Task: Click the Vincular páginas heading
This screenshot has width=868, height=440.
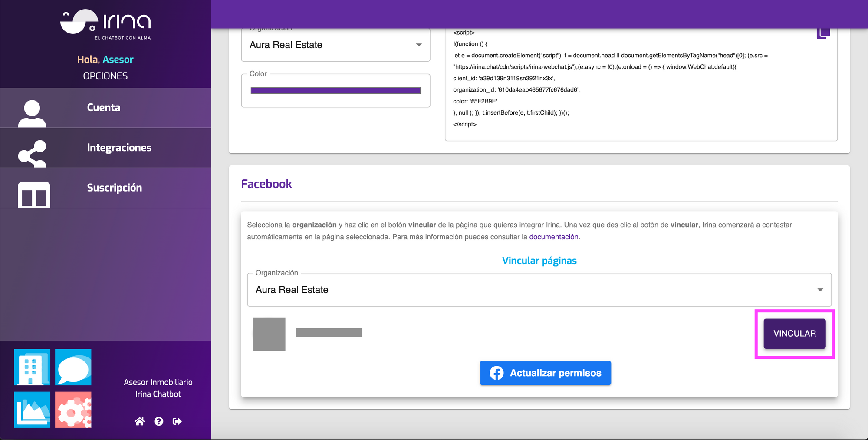Action: point(539,261)
